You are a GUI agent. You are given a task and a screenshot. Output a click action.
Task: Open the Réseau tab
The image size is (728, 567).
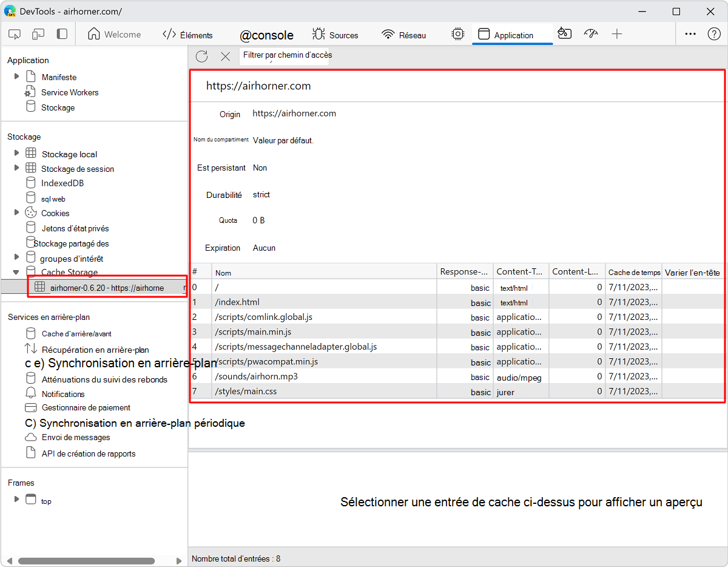tap(404, 35)
